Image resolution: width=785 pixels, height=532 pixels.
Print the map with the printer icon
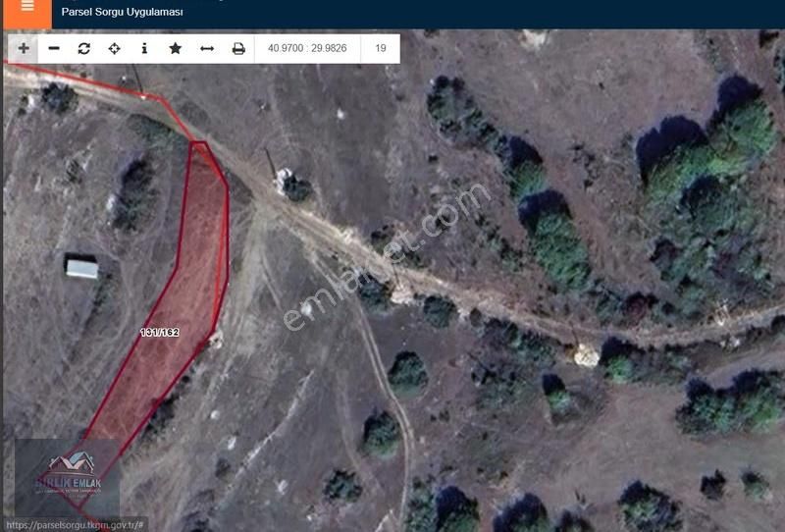238,49
